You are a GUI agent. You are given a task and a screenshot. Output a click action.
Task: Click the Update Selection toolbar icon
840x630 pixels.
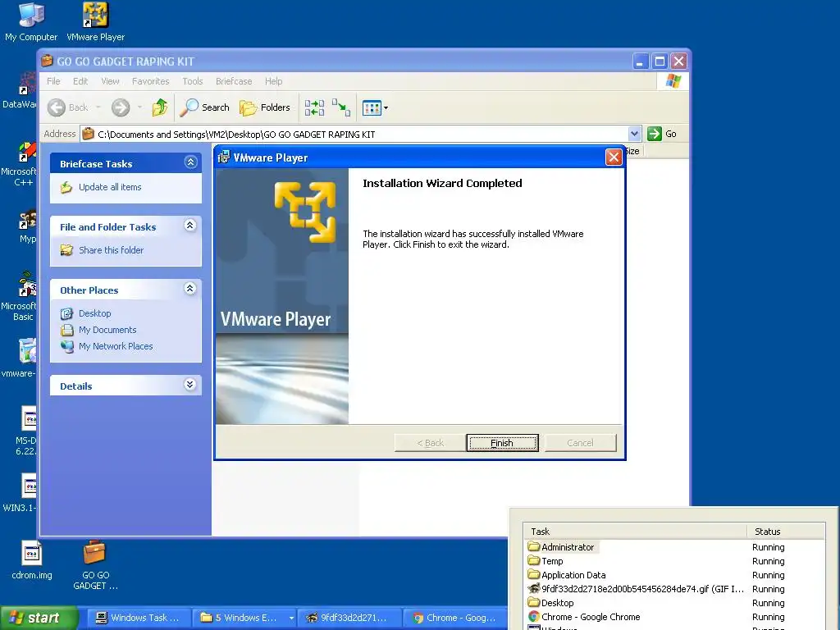pyautogui.click(x=341, y=107)
